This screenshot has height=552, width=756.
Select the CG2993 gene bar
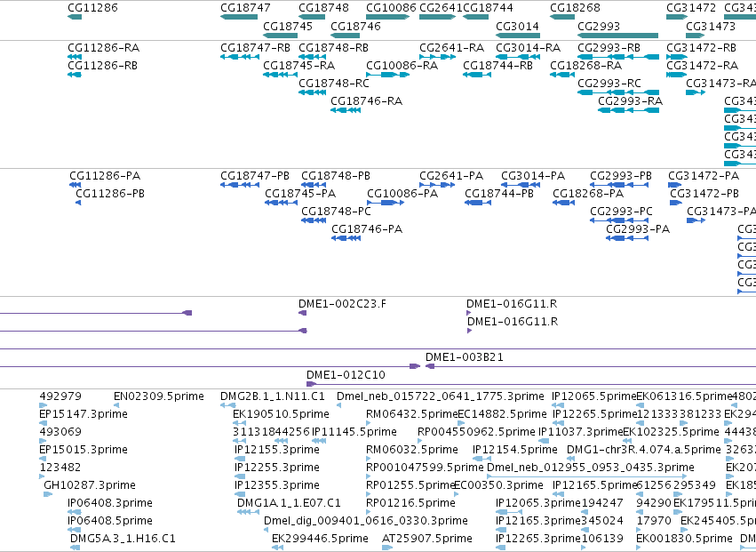pyautogui.click(x=618, y=36)
